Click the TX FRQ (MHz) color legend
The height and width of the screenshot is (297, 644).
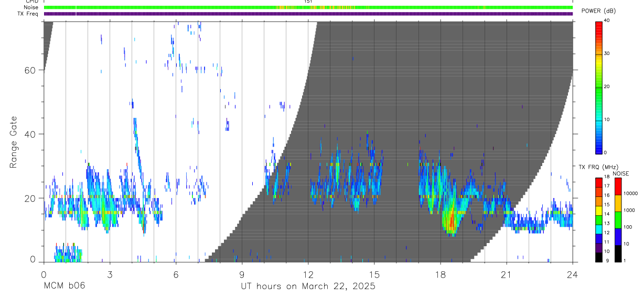click(x=598, y=219)
